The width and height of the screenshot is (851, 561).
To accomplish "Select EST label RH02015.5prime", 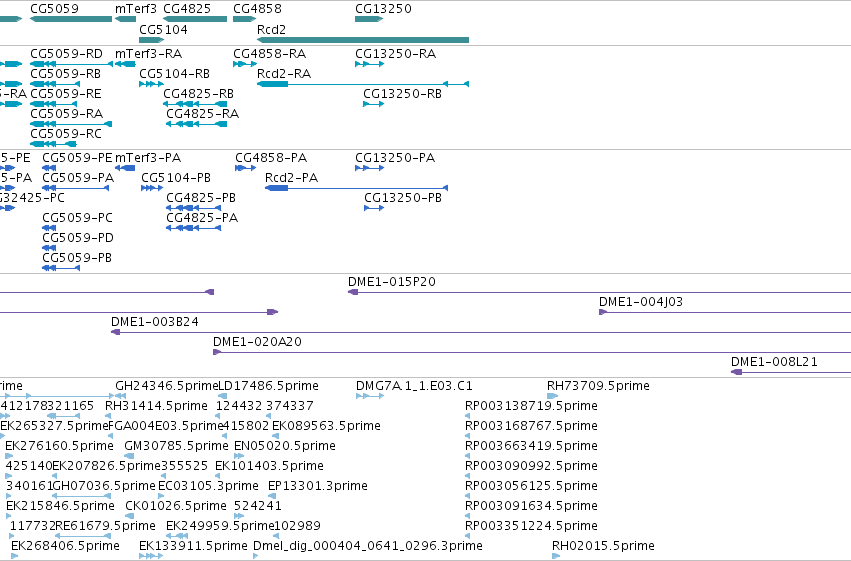I will pyautogui.click(x=604, y=547).
